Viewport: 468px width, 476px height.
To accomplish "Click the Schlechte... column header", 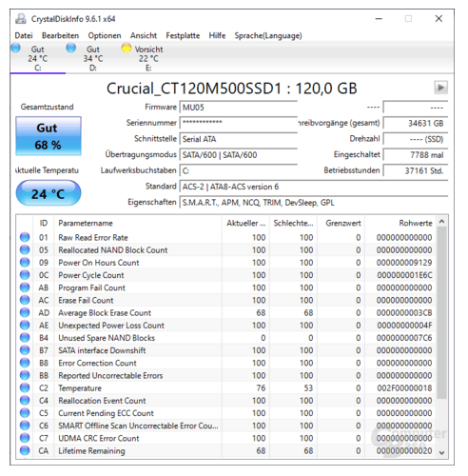I will [293, 223].
